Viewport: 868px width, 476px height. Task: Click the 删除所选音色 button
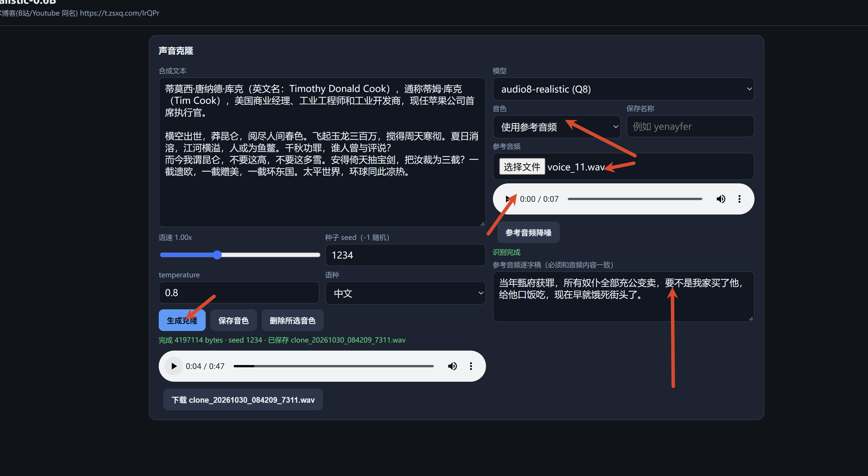tap(292, 320)
